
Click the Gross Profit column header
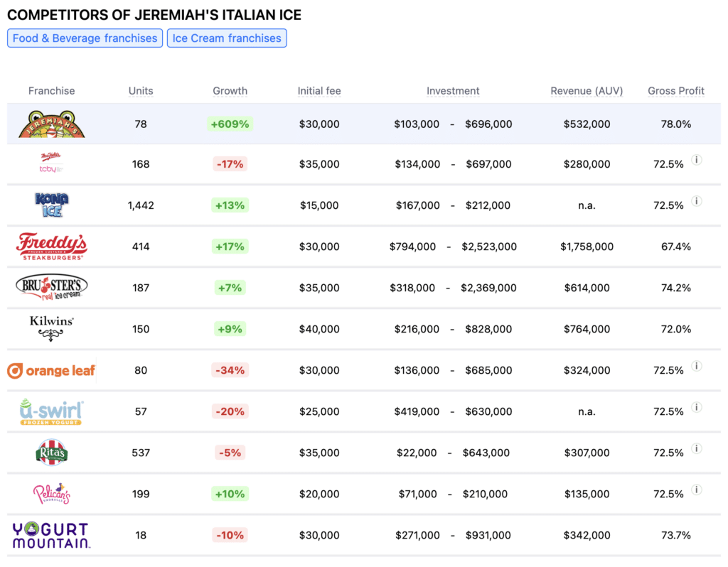676,90
